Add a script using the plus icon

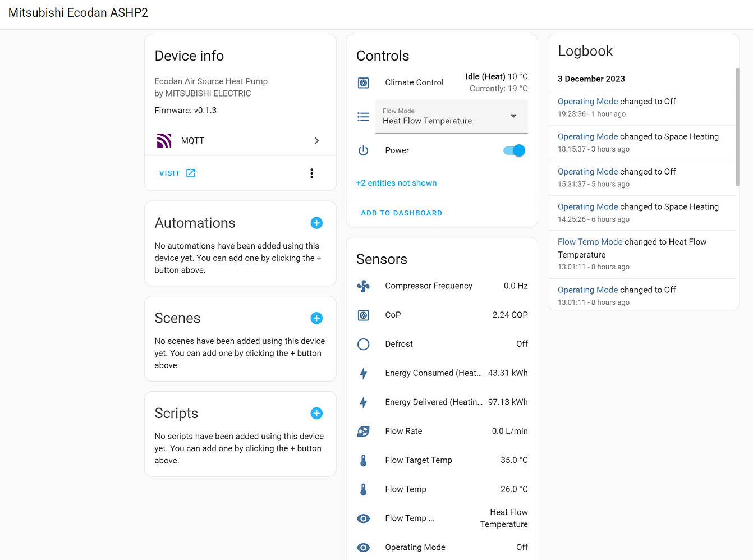pyautogui.click(x=316, y=414)
